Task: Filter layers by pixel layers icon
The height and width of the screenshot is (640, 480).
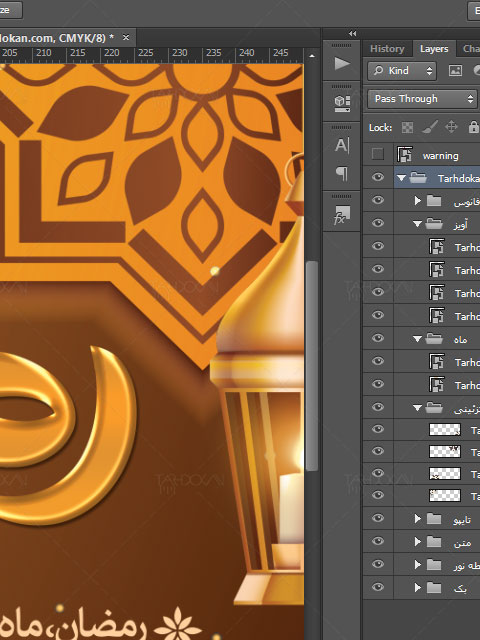Action: pyautogui.click(x=455, y=71)
